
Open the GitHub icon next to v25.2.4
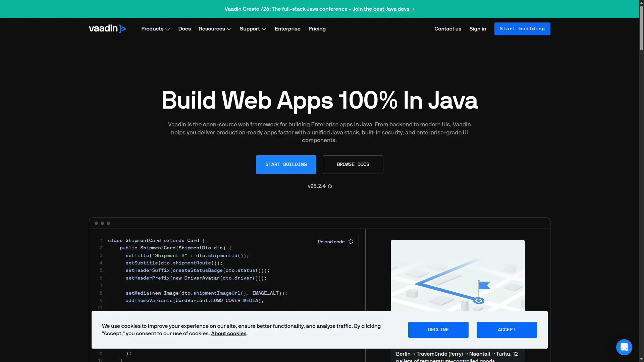[x=330, y=186]
